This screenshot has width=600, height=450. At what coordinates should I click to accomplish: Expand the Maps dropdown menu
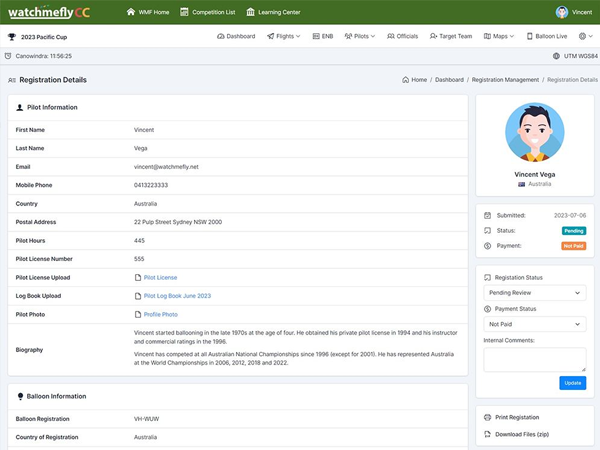click(499, 36)
